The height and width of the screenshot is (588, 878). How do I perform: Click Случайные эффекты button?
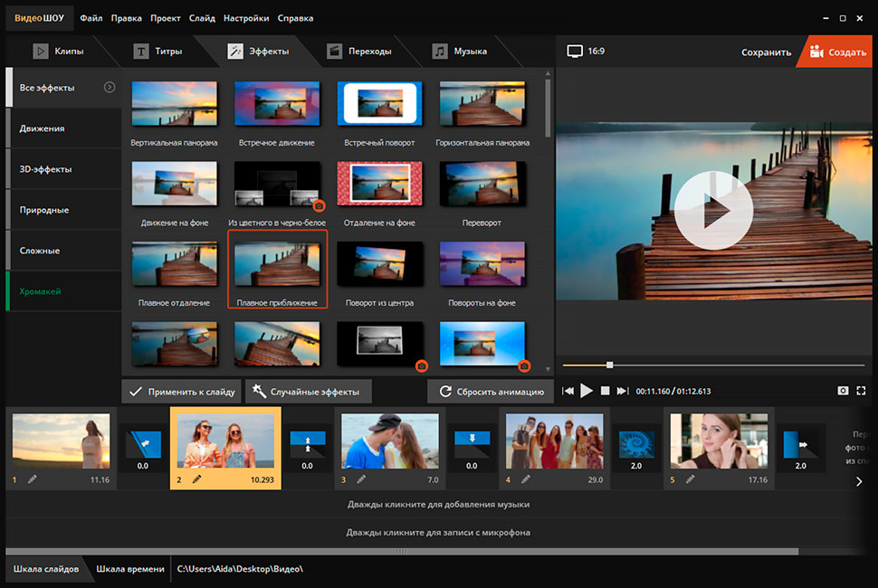[309, 392]
